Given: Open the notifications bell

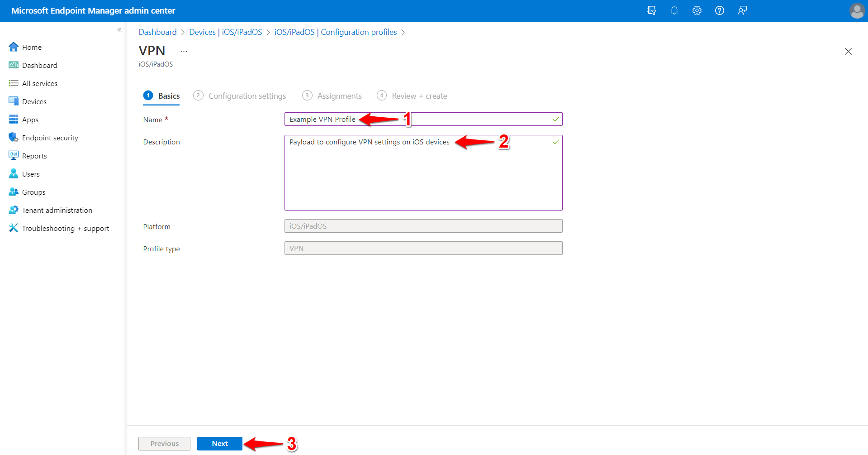Looking at the screenshot, I should pyautogui.click(x=674, y=10).
